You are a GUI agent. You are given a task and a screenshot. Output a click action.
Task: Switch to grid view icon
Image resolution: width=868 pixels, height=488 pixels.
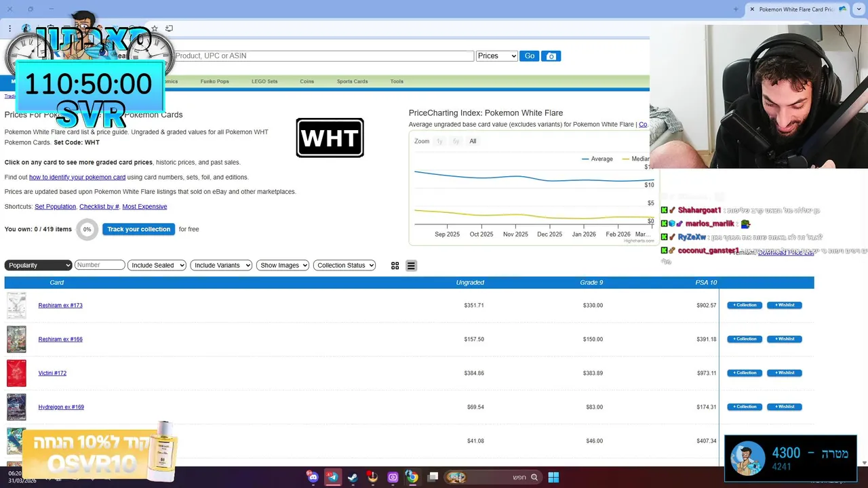[395, 266]
